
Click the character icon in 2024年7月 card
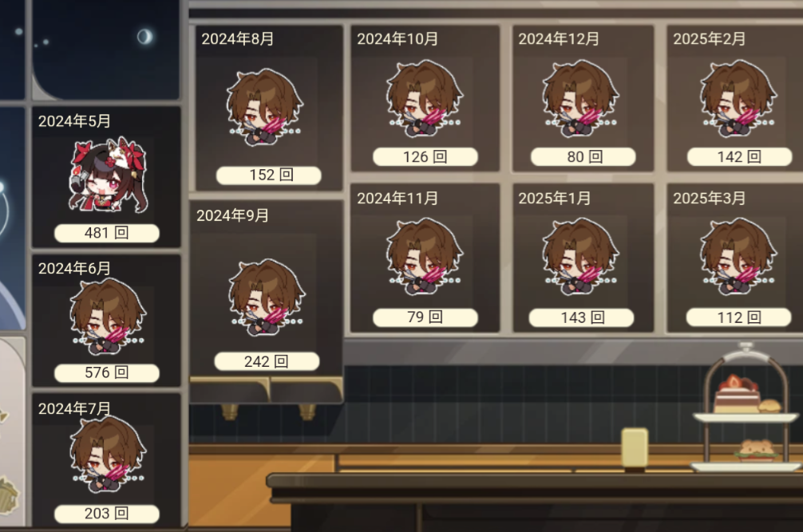click(108, 455)
